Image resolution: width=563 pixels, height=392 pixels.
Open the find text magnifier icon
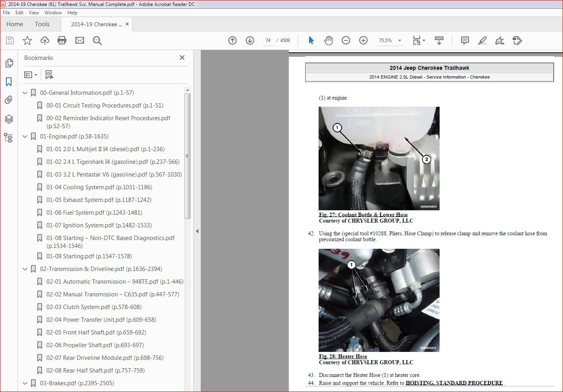97,40
